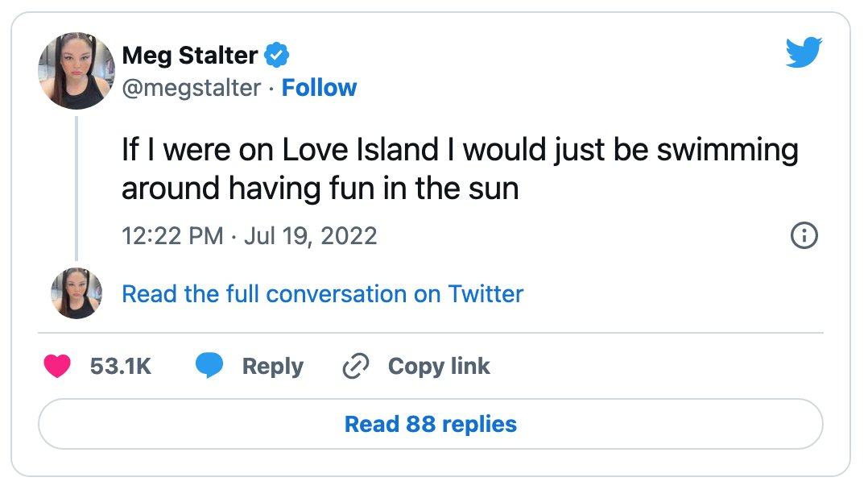Open the Read 88 replies button
Screen dimensions: 868x494
click(x=431, y=424)
